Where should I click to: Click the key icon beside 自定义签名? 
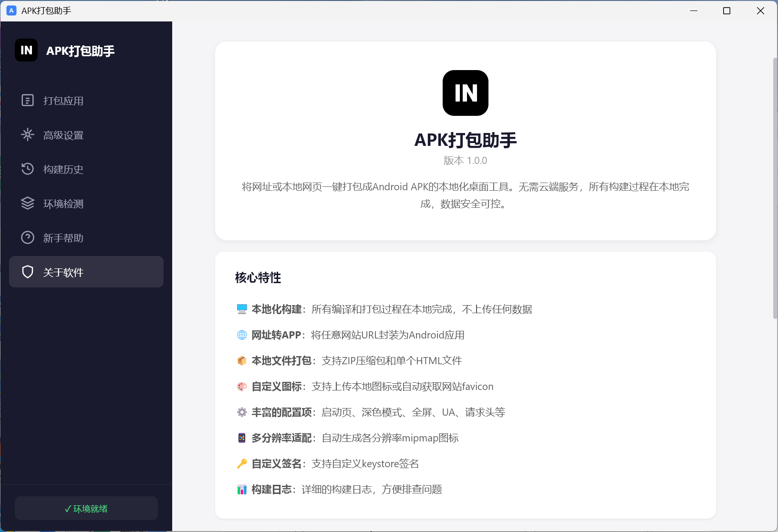(242, 463)
